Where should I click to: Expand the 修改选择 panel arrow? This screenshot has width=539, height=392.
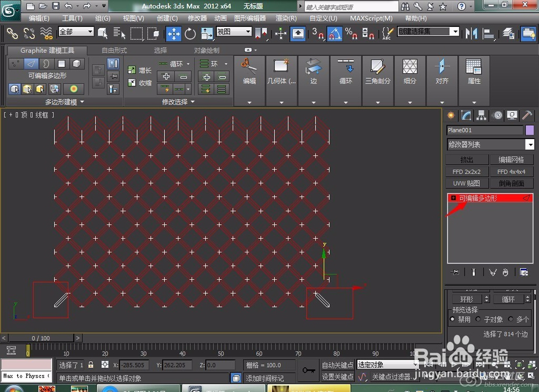(192, 102)
